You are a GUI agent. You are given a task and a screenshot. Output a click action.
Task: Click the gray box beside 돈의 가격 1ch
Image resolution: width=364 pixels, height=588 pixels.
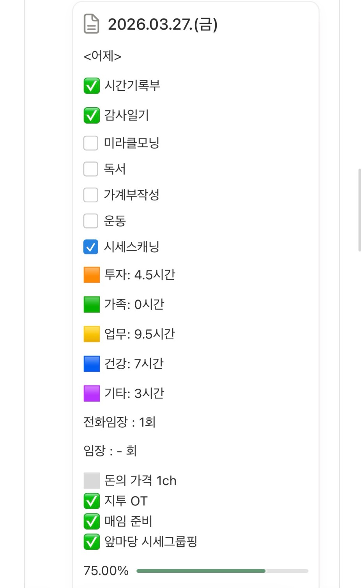click(x=92, y=481)
